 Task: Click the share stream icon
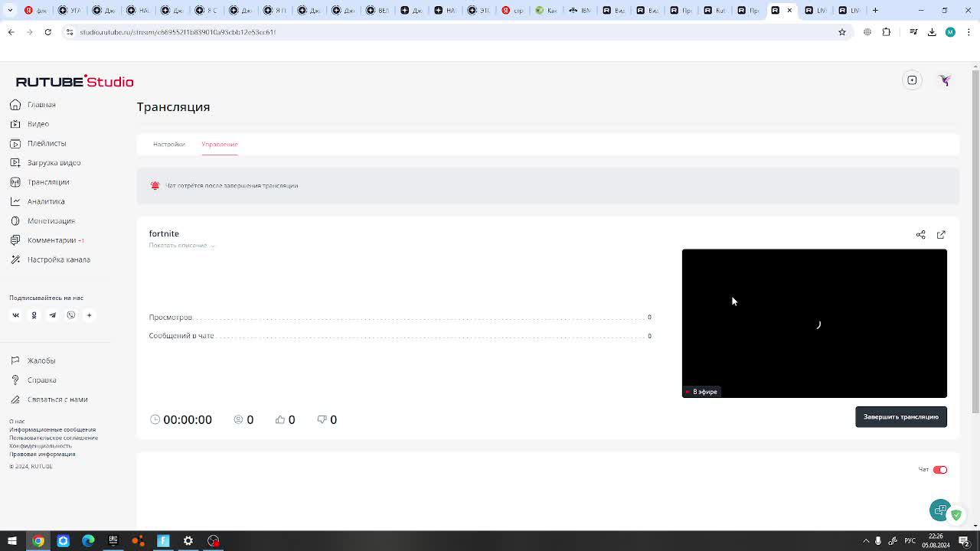[x=921, y=235]
